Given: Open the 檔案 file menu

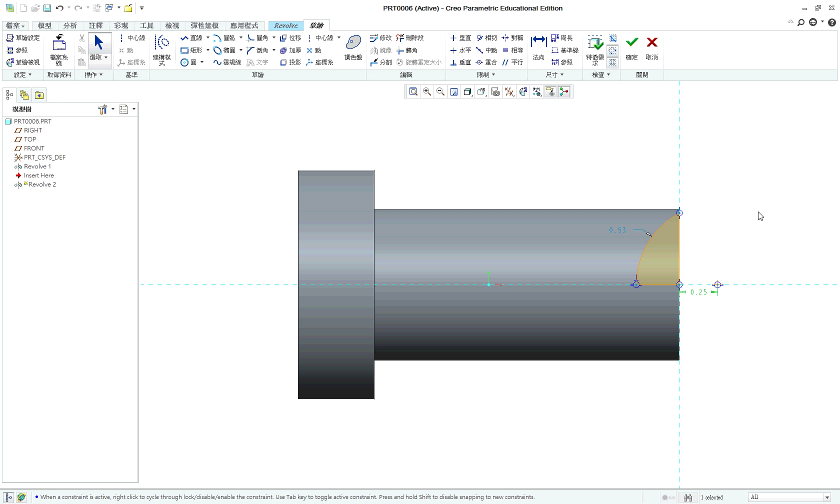Looking at the screenshot, I should point(15,26).
